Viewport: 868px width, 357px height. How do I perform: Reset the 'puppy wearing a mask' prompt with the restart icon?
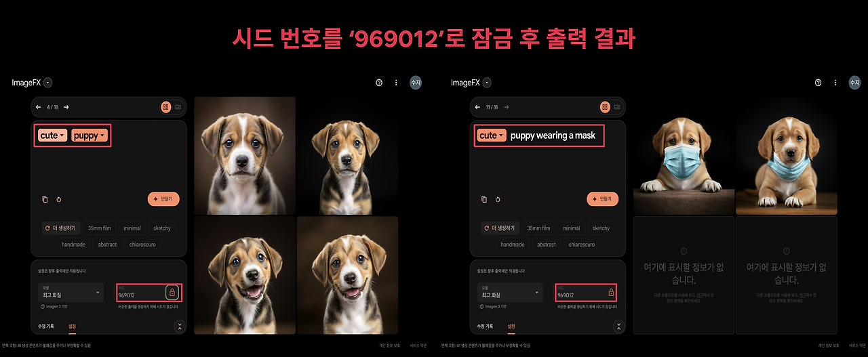point(498,199)
